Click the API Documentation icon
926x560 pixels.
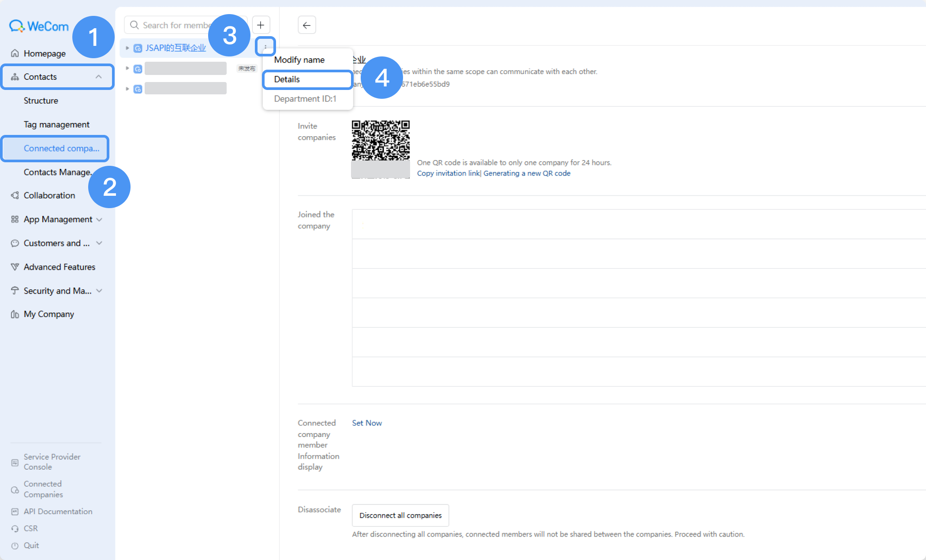click(15, 511)
